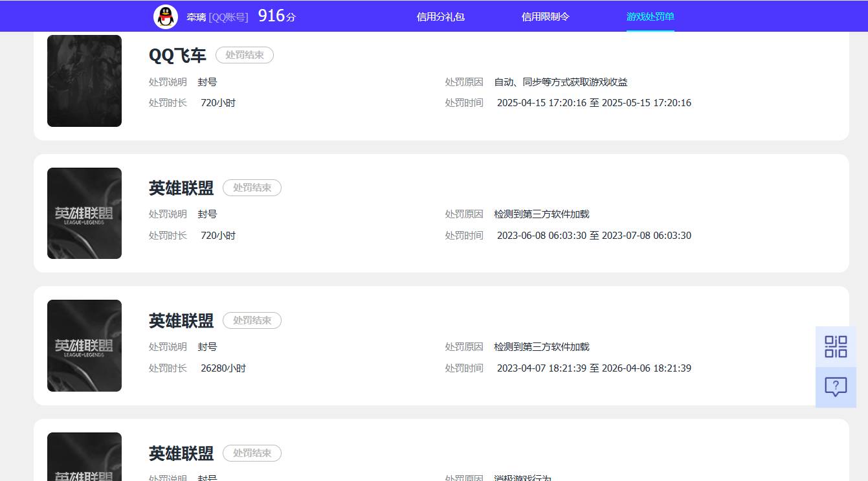Click the 916分 credit score
This screenshot has width=868, height=481.
coord(276,16)
